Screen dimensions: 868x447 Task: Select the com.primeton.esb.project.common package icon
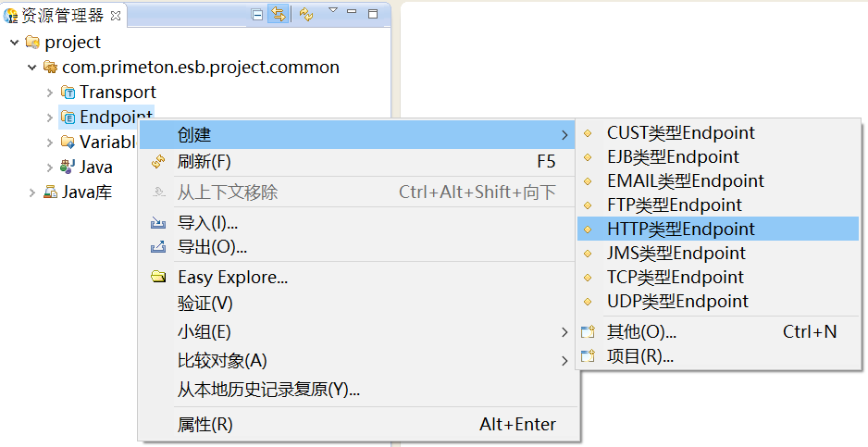coord(50,68)
